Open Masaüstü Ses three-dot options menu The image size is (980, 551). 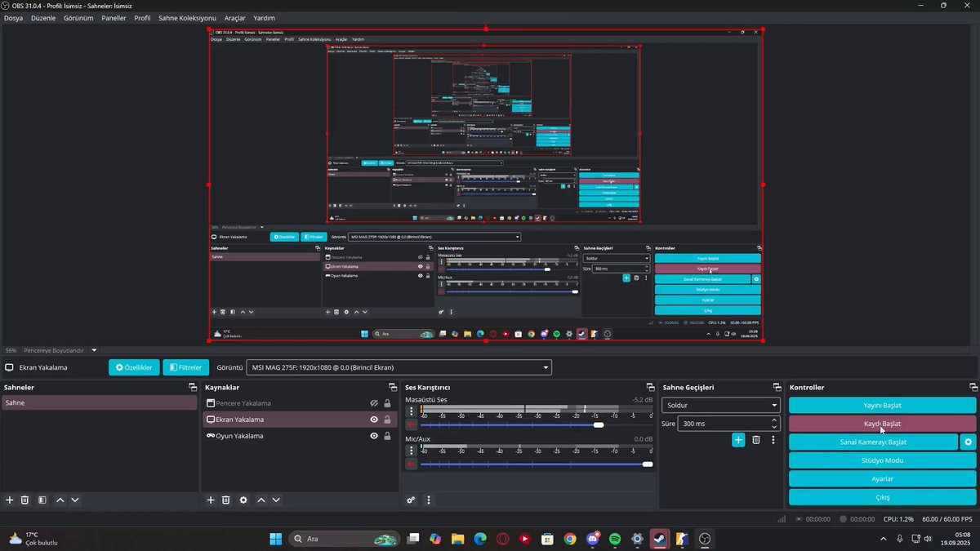(412, 411)
